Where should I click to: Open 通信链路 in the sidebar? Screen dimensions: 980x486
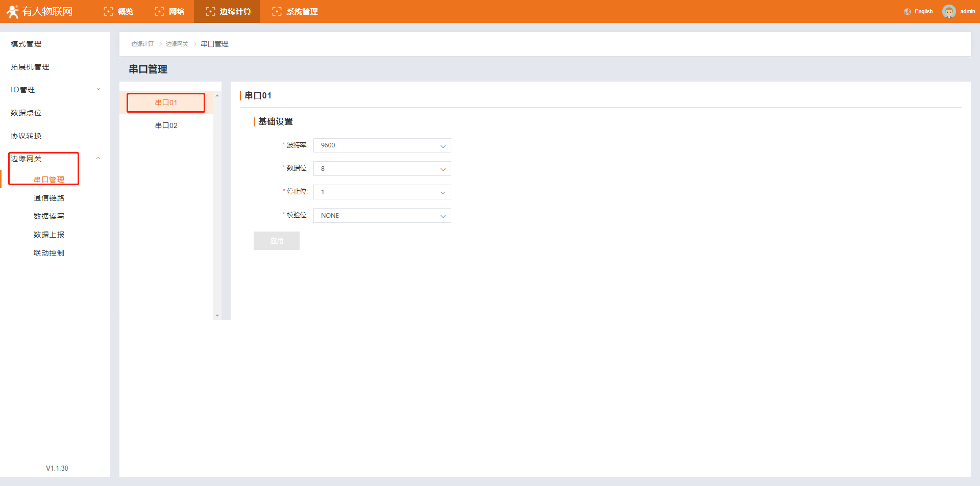49,198
